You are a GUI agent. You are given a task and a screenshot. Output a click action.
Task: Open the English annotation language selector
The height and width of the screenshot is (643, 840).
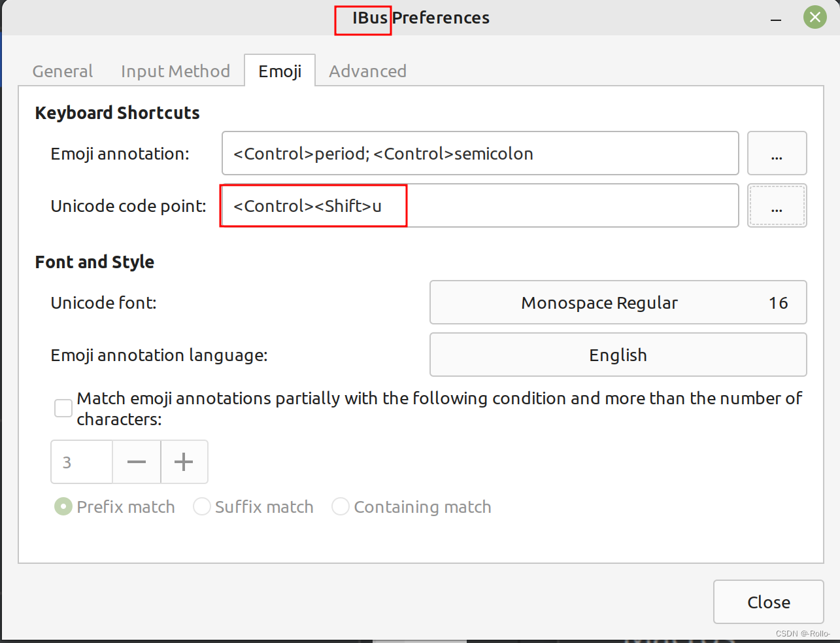618,355
